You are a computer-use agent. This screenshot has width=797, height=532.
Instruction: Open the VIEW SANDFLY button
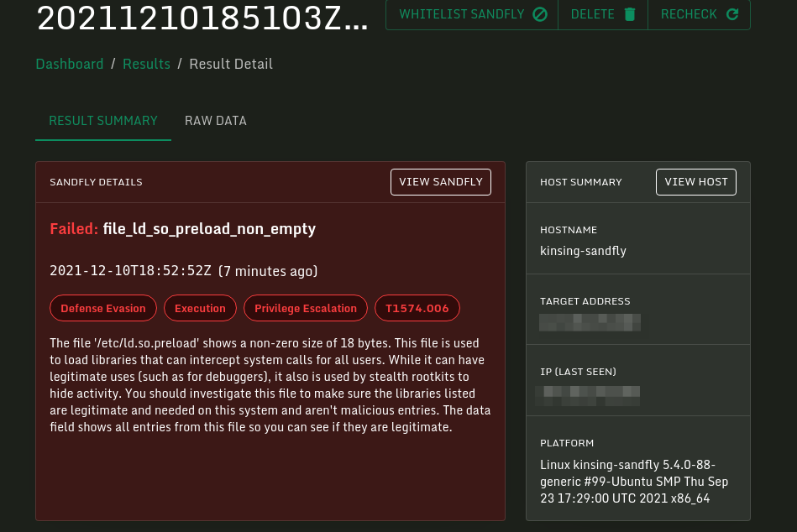(x=441, y=182)
